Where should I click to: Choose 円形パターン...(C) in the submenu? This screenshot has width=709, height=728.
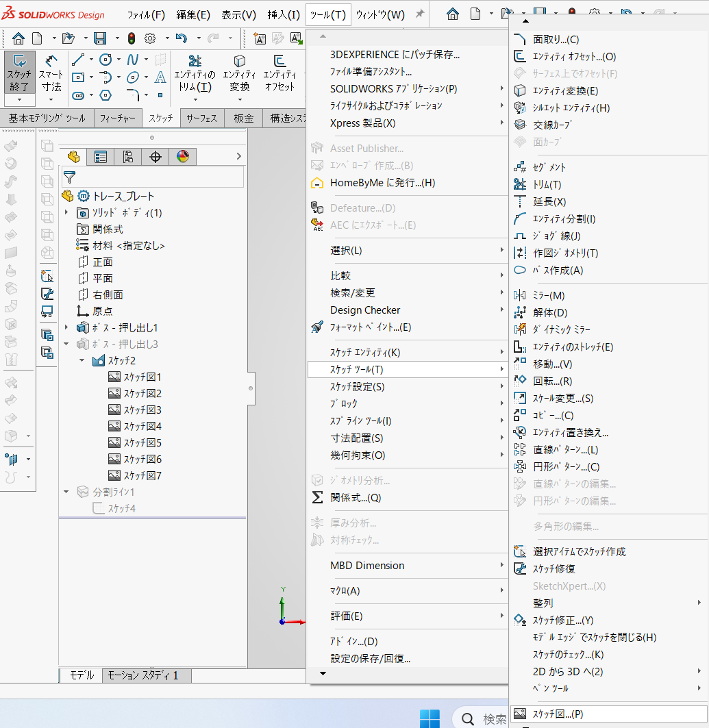608,466
